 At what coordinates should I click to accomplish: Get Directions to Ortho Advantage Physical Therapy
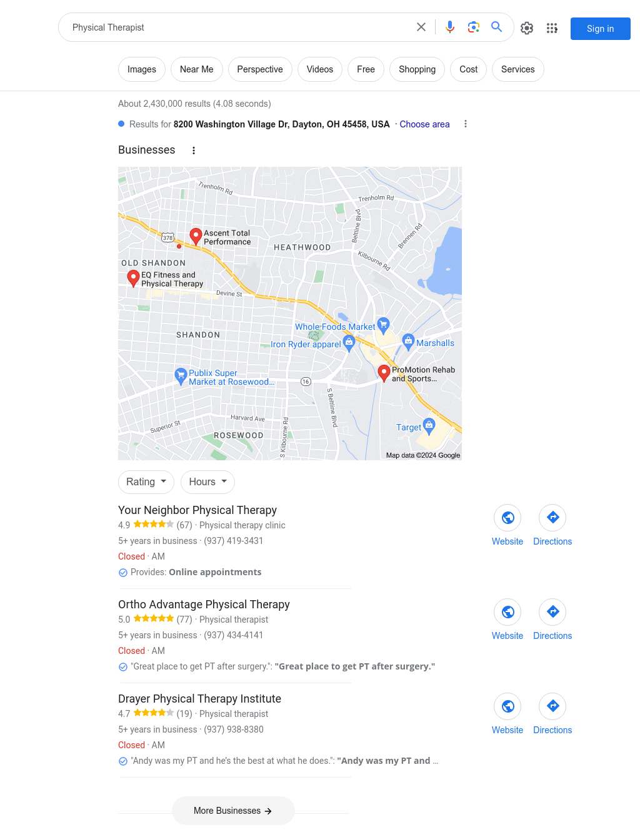[x=552, y=620]
